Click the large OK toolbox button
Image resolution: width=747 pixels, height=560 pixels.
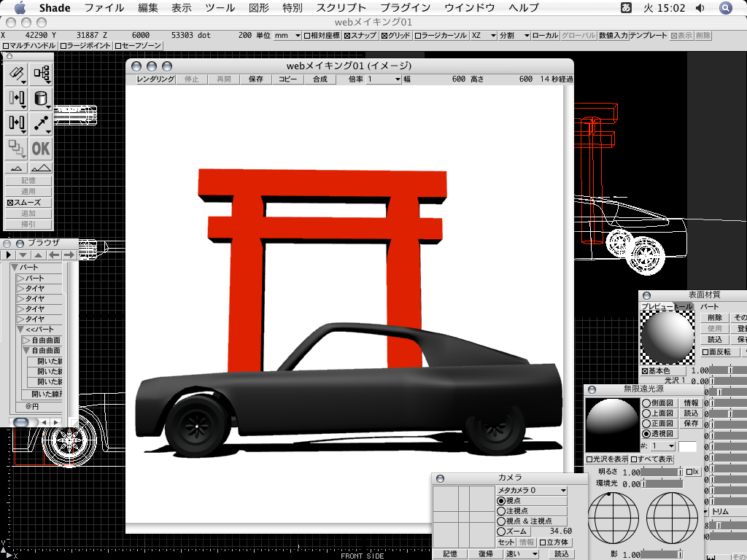pos(41,148)
